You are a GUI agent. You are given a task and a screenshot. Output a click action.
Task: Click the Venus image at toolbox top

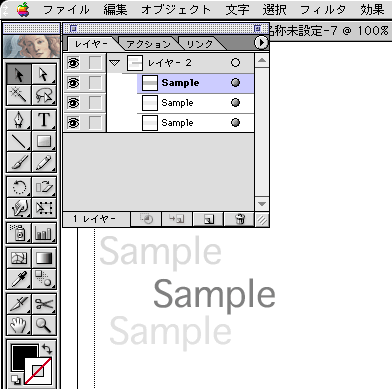pyautogui.click(x=32, y=46)
